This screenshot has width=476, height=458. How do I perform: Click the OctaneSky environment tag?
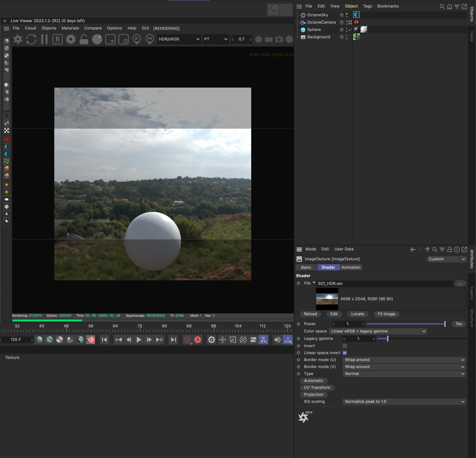coord(356,15)
